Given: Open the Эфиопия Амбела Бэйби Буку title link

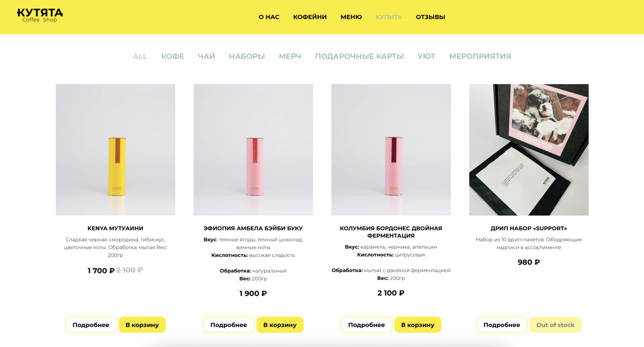Looking at the screenshot, I should click(x=253, y=228).
